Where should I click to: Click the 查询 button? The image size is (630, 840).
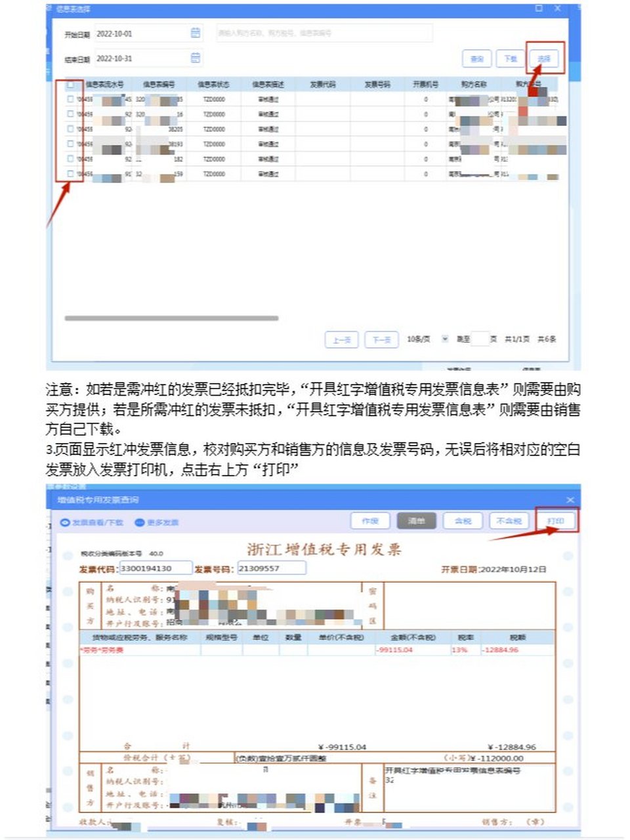point(477,59)
